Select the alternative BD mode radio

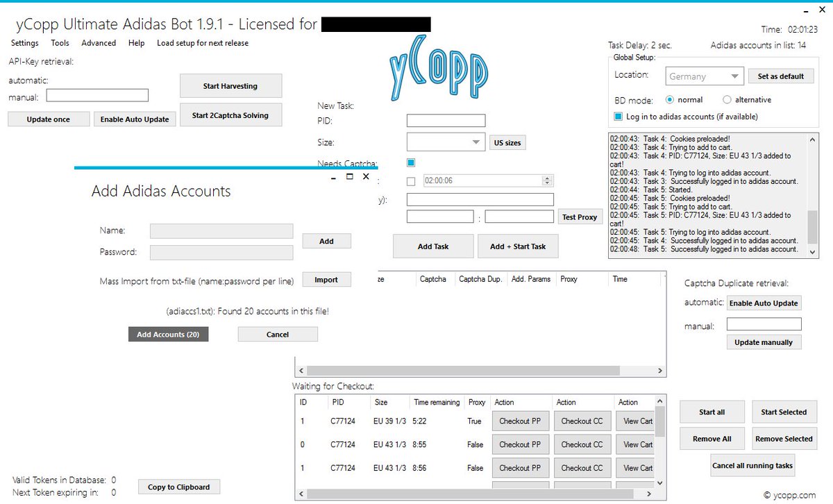(x=727, y=100)
